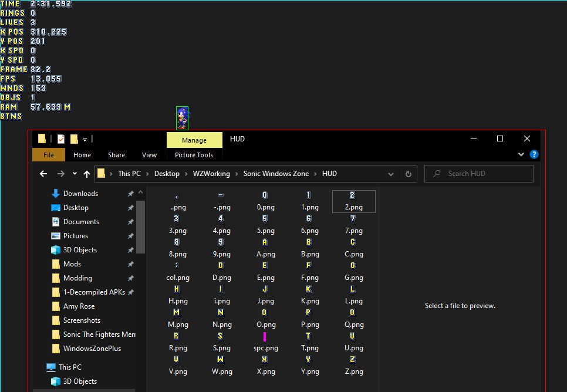This screenshot has height=392, width=567.
Task: Open the recent locations dropdown
Action: (75, 174)
